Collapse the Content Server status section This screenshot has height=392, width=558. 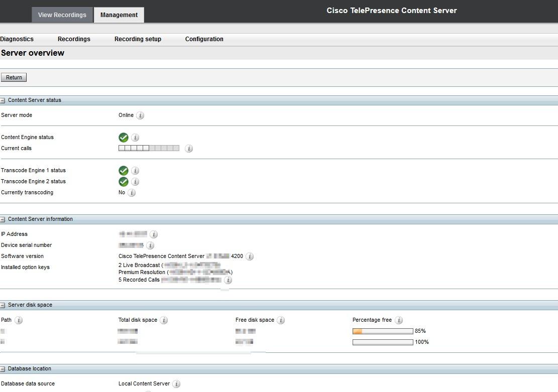click(3, 101)
